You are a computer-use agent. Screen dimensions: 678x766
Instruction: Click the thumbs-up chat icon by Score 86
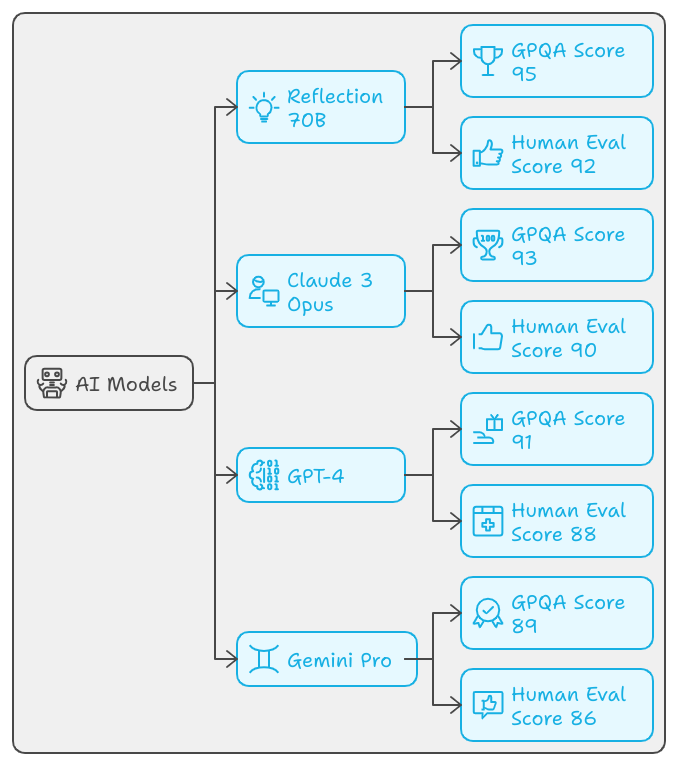(487, 705)
